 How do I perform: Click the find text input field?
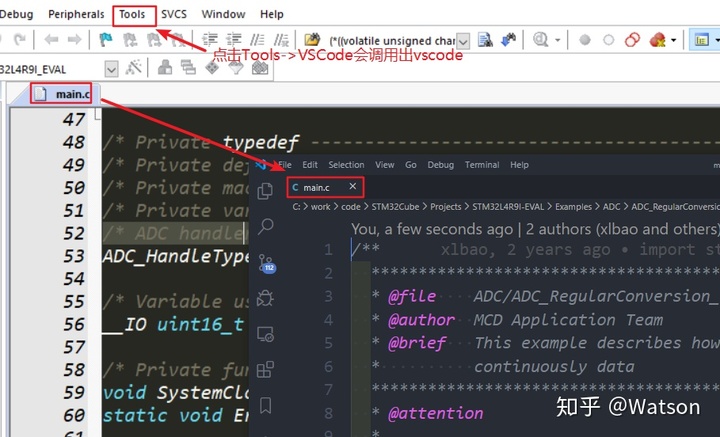click(392, 41)
